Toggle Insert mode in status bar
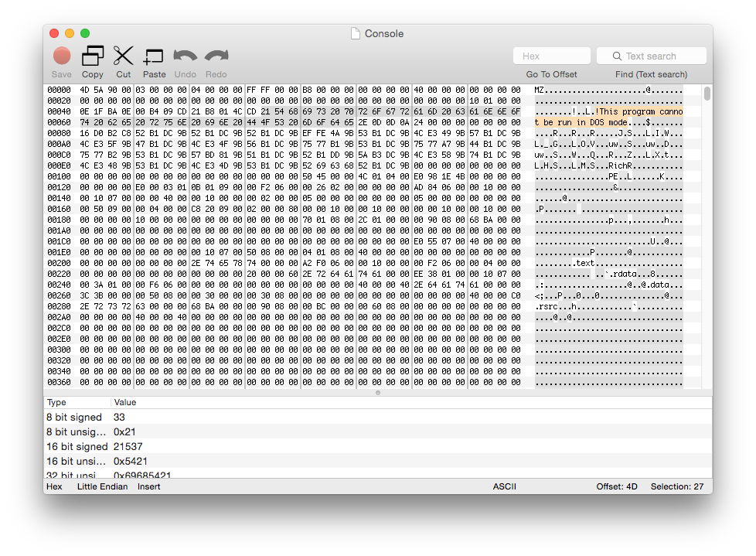 click(x=150, y=486)
